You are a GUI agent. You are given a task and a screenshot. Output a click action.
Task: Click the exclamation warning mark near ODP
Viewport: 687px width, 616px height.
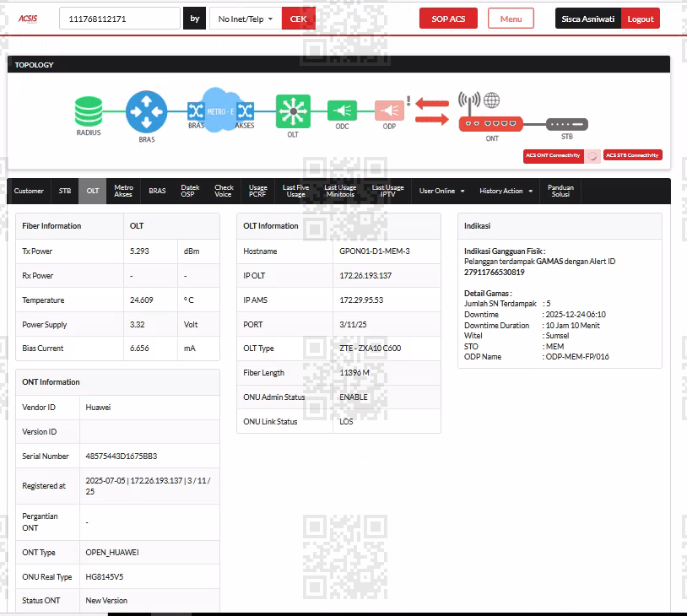pyautogui.click(x=408, y=100)
